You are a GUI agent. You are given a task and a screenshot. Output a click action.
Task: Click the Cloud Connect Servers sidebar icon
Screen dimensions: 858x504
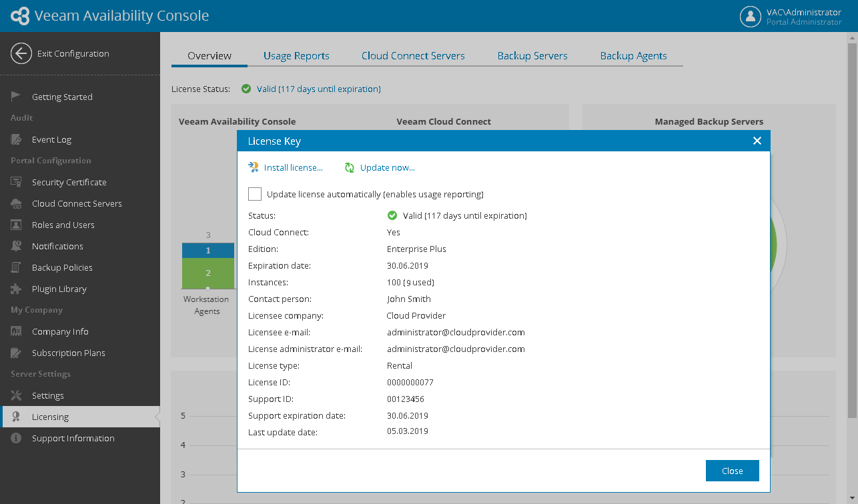click(17, 203)
